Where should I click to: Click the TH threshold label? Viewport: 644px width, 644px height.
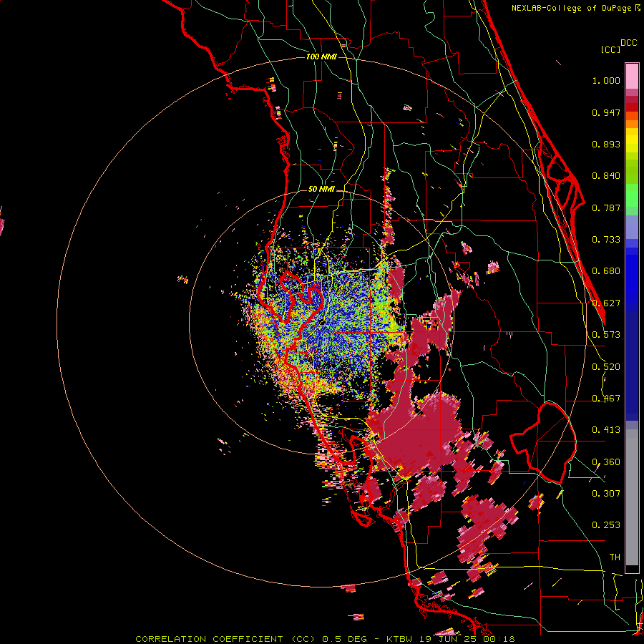point(615,557)
